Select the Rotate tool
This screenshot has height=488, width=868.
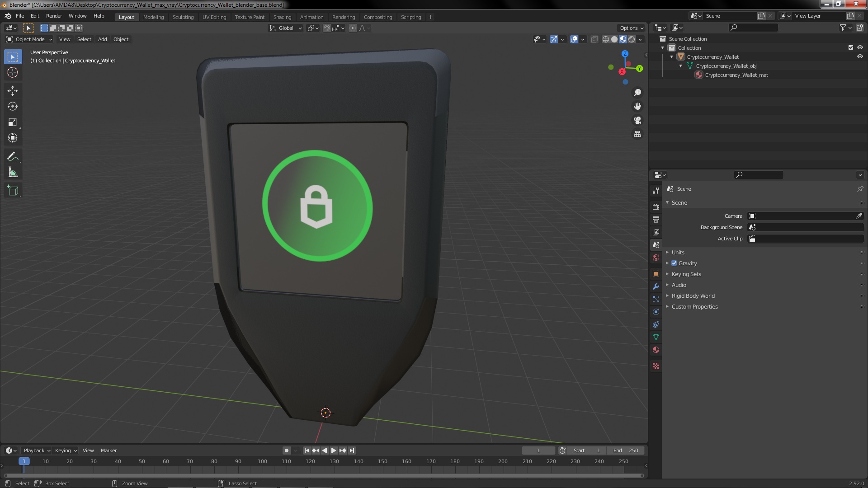click(13, 107)
